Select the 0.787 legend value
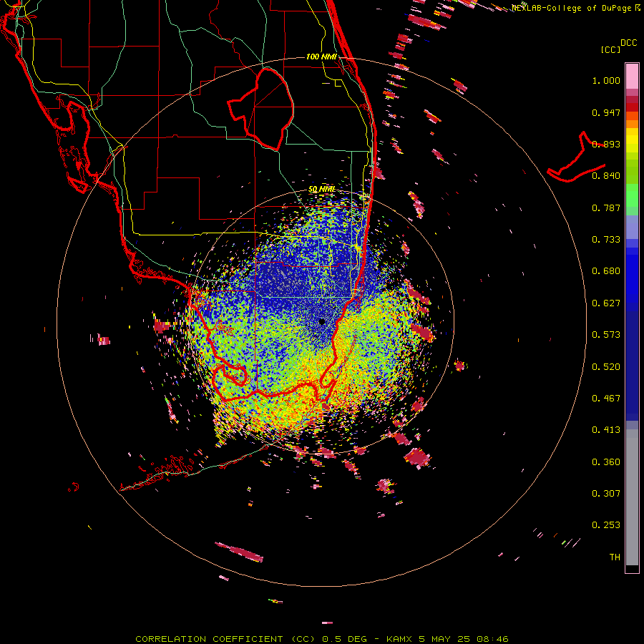 coord(606,208)
